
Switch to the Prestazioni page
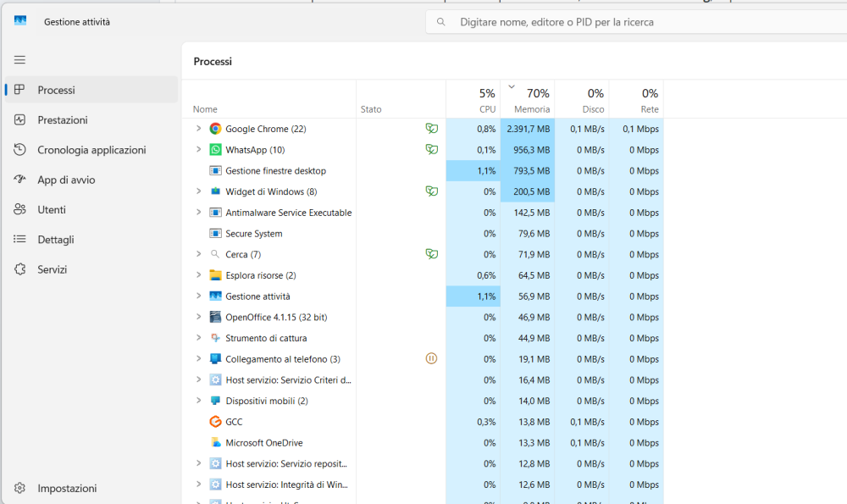[91, 120]
